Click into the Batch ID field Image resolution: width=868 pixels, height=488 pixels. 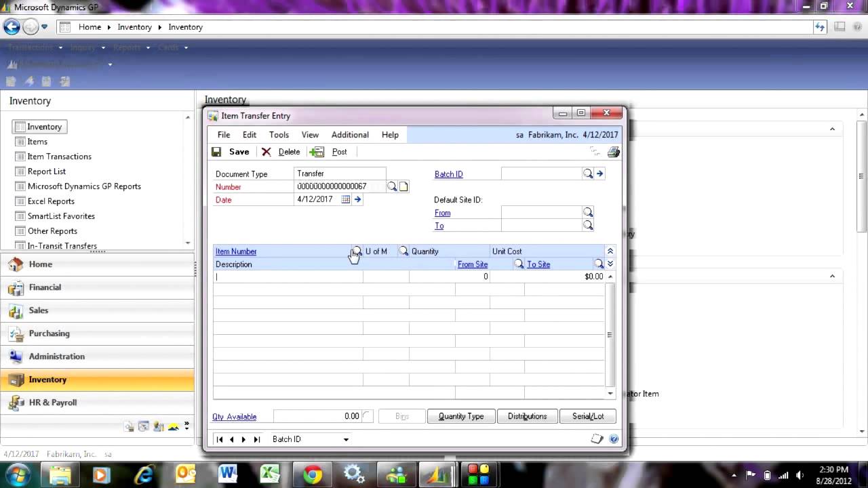pos(542,174)
